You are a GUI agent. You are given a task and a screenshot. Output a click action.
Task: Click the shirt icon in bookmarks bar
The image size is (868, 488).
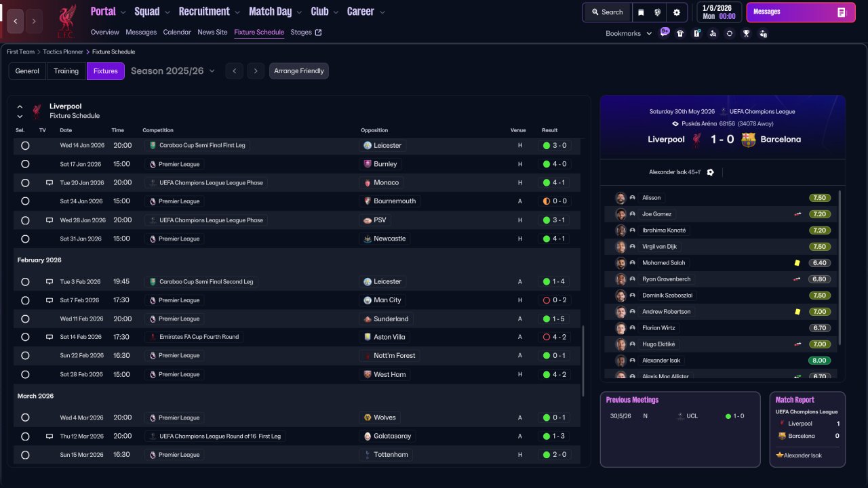click(680, 33)
